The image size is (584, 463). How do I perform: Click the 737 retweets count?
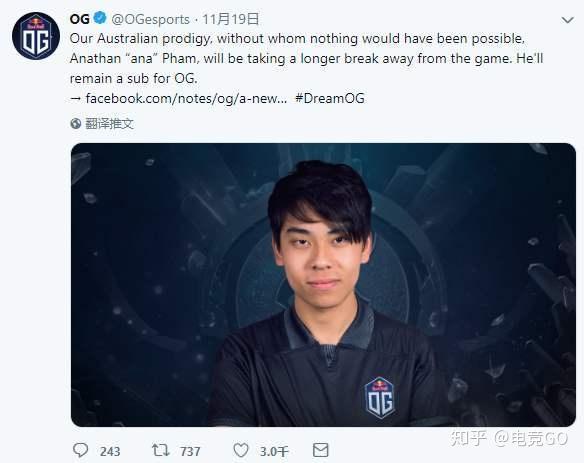(190, 451)
